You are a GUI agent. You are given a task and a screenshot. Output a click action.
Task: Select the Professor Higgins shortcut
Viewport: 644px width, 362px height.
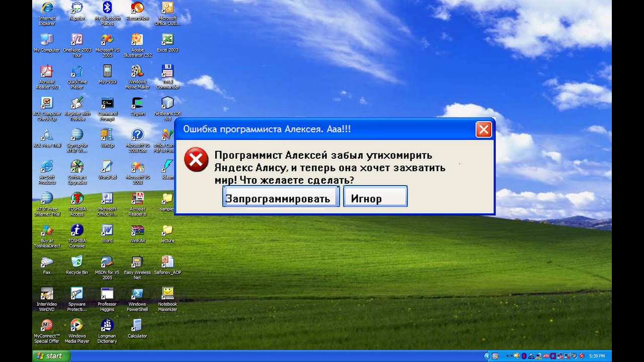click(x=107, y=299)
